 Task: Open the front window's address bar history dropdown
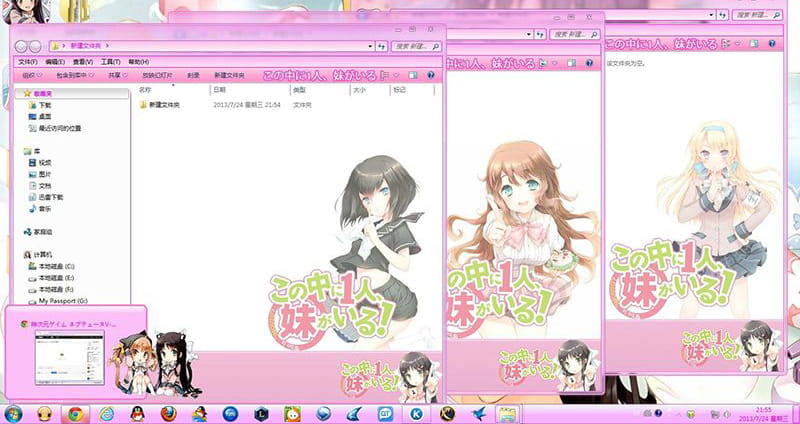[370, 46]
